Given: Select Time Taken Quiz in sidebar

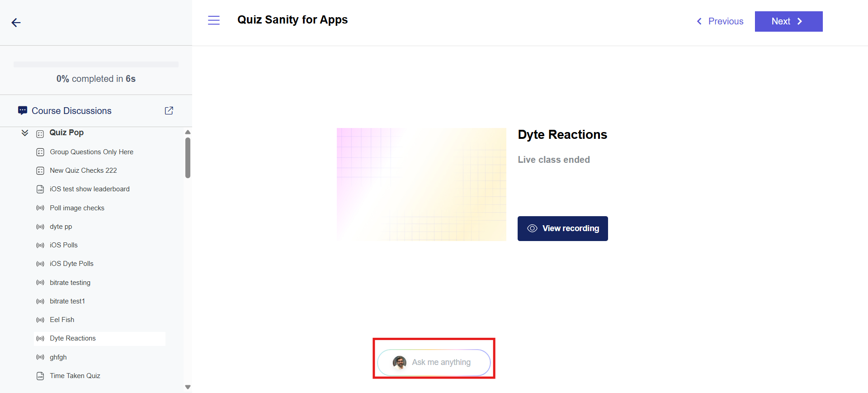Looking at the screenshot, I should 75,376.
